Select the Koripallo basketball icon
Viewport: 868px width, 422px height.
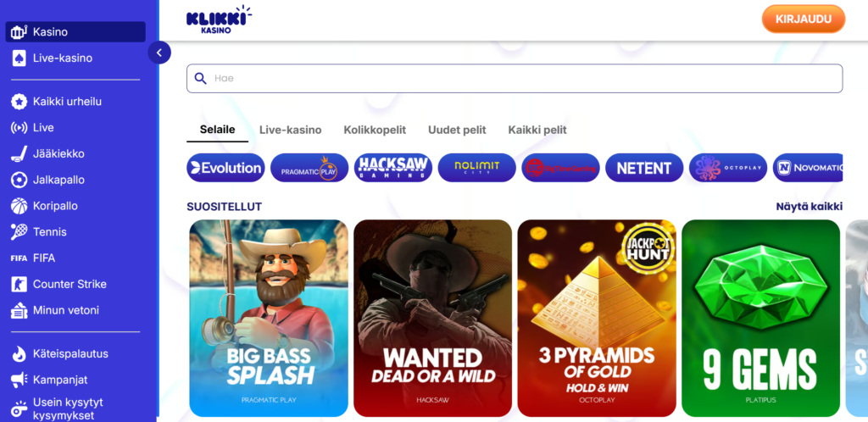point(19,206)
